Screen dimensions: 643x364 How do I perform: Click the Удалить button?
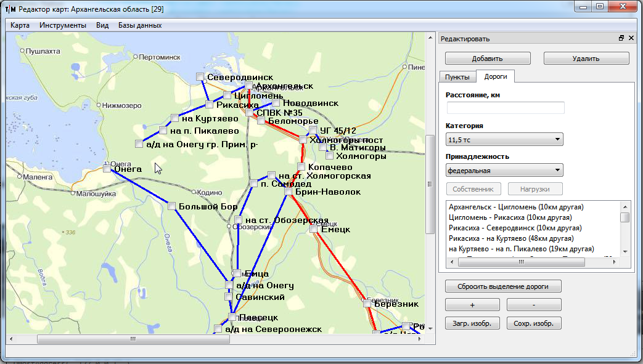[x=586, y=59]
